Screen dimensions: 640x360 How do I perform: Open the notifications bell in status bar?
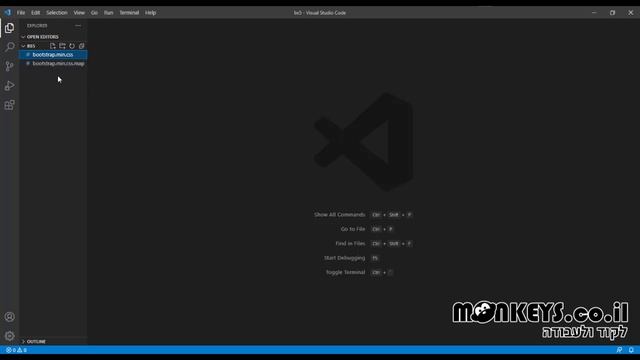click(631, 350)
